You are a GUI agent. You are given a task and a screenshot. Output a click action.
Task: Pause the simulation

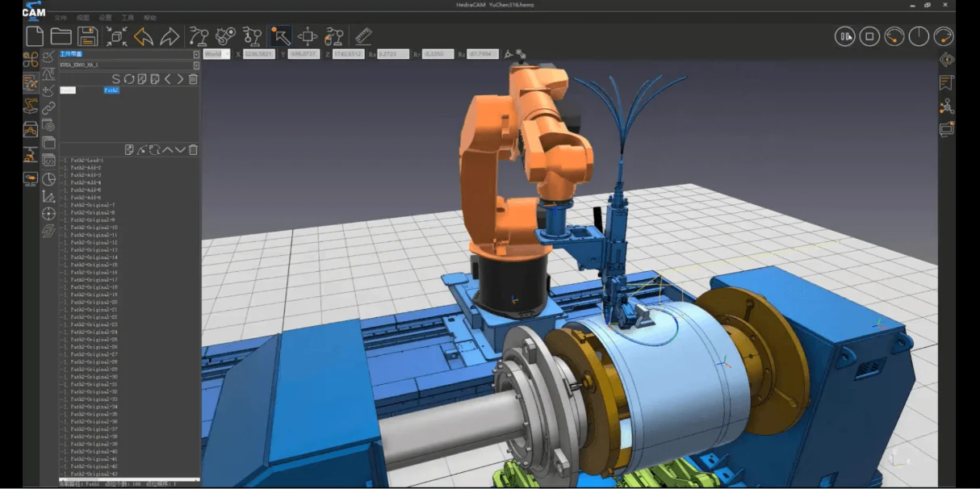845,36
